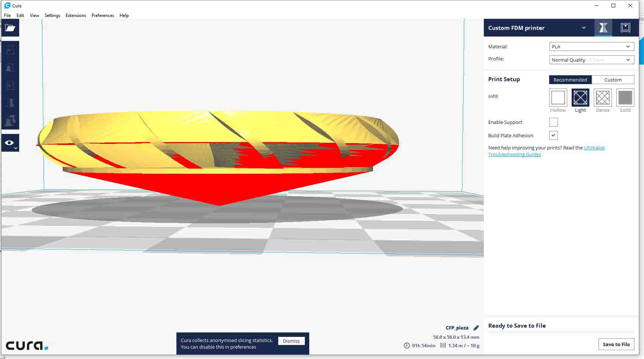The height and width of the screenshot is (359, 644).
Task: Select Light infill option
Action: click(x=580, y=98)
